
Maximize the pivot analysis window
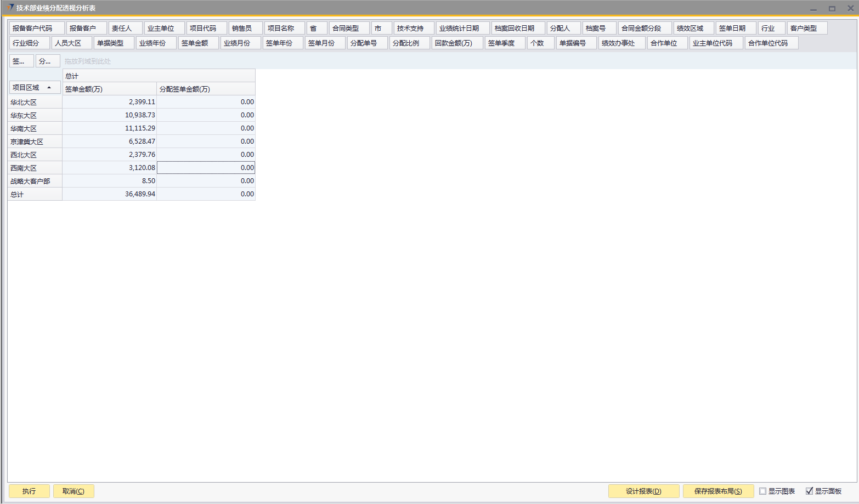(832, 8)
